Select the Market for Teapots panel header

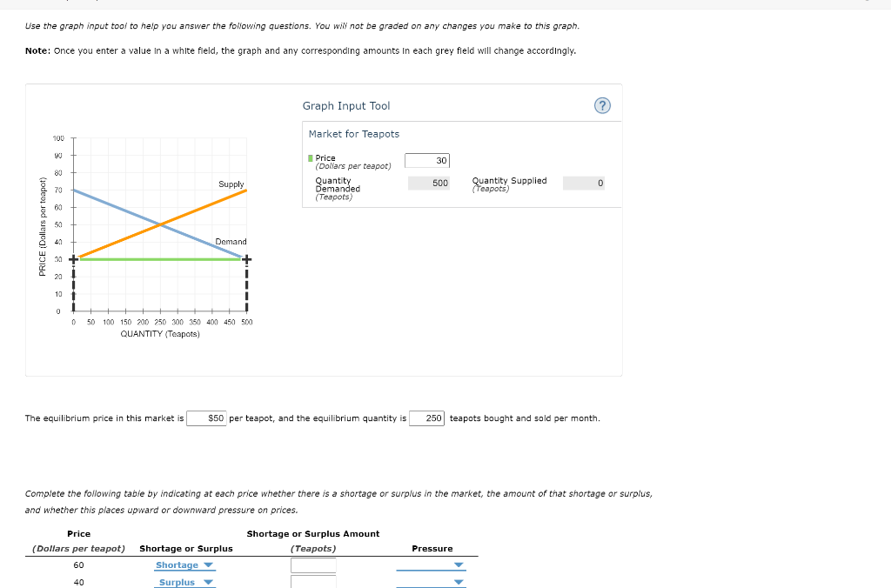pos(352,134)
